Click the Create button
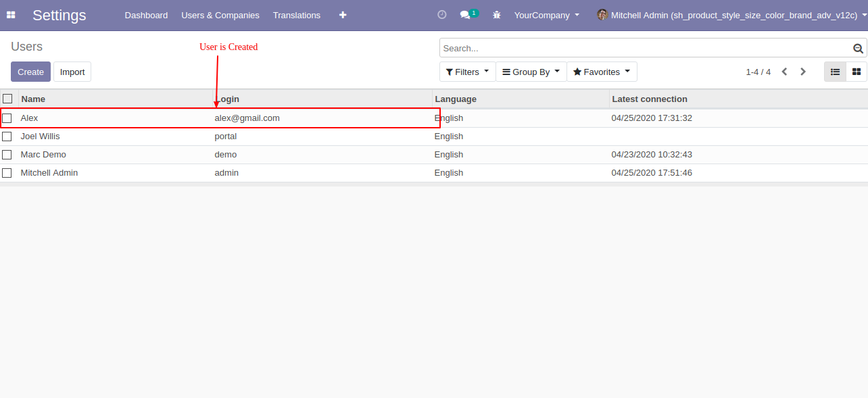 click(x=30, y=72)
